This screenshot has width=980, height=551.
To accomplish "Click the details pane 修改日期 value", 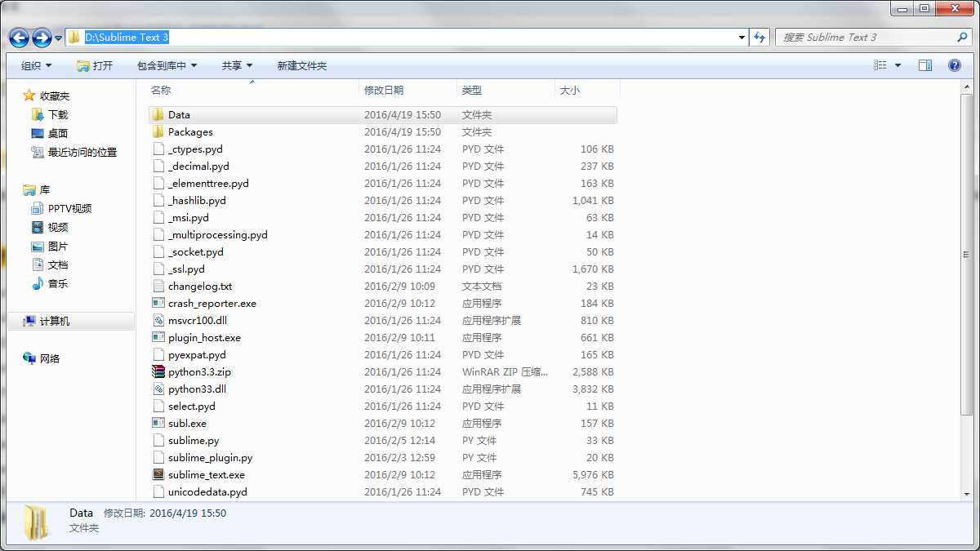I will pyautogui.click(x=188, y=513).
